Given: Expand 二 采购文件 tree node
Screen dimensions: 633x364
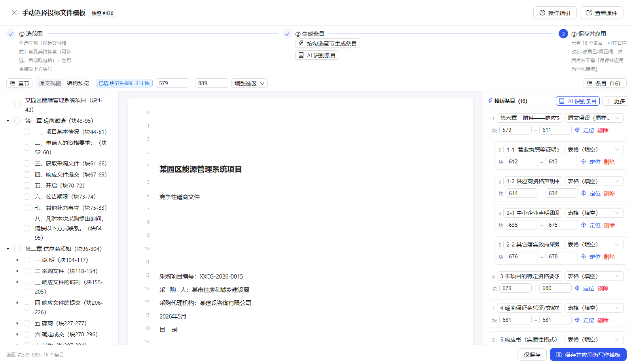Looking at the screenshot, I should click(17, 271).
